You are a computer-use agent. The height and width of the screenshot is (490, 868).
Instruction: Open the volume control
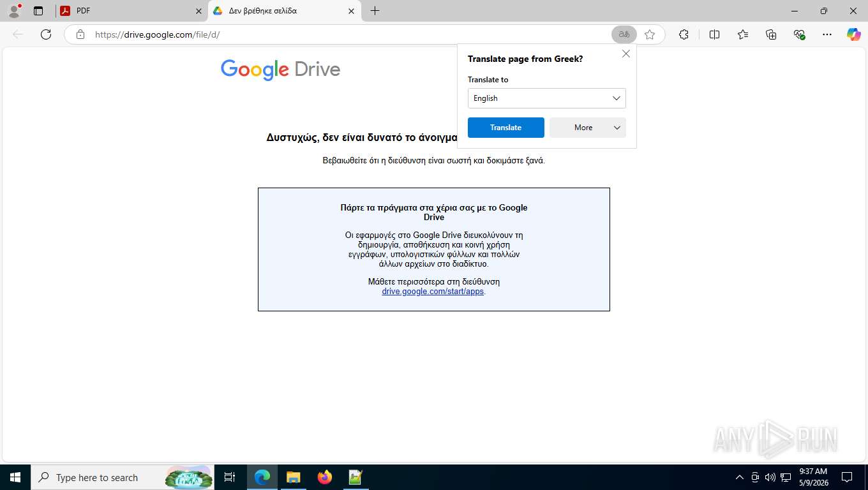[x=770, y=477]
